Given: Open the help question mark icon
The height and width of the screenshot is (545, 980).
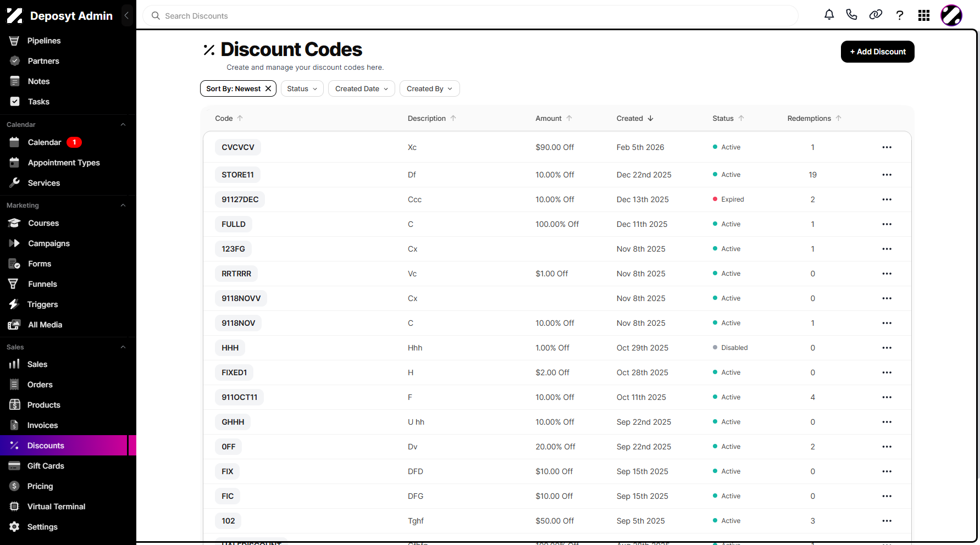Looking at the screenshot, I should pos(899,15).
